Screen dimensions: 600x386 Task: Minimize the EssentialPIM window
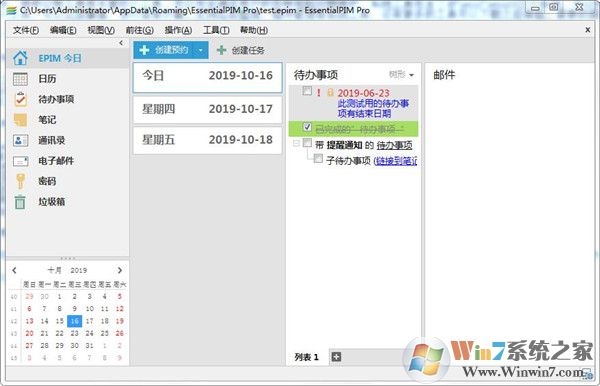click(536, 8)
